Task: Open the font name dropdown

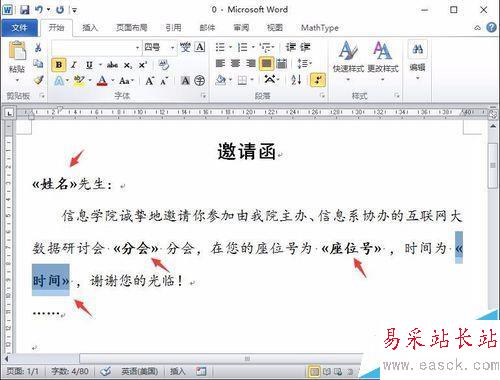Action: (137, 48)
